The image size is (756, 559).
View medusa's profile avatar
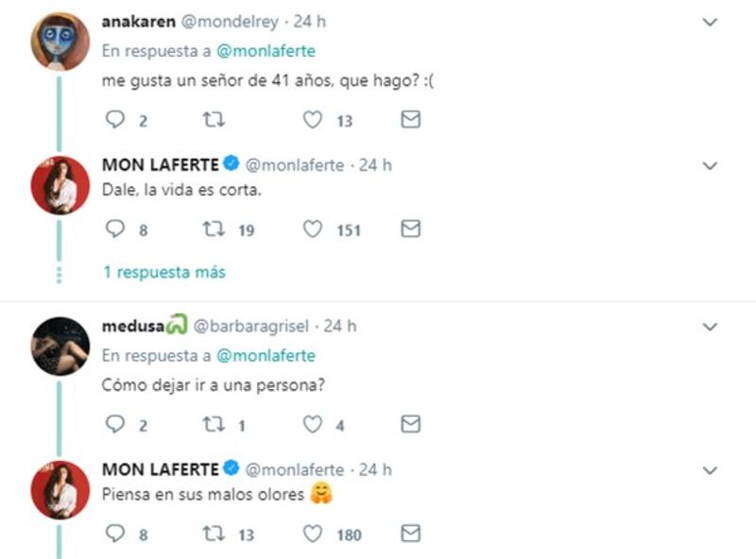pyautogui.click(x=60, y=347)
